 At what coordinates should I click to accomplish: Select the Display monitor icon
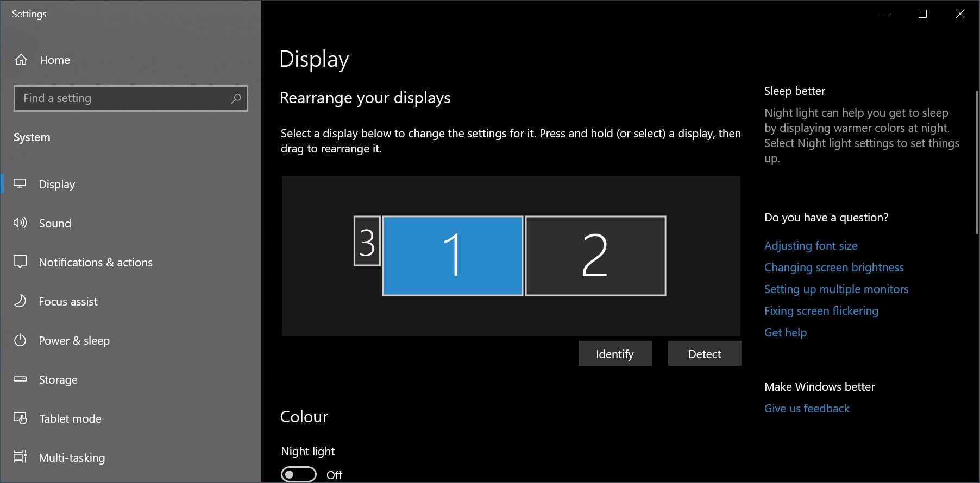tap(20, 184)
